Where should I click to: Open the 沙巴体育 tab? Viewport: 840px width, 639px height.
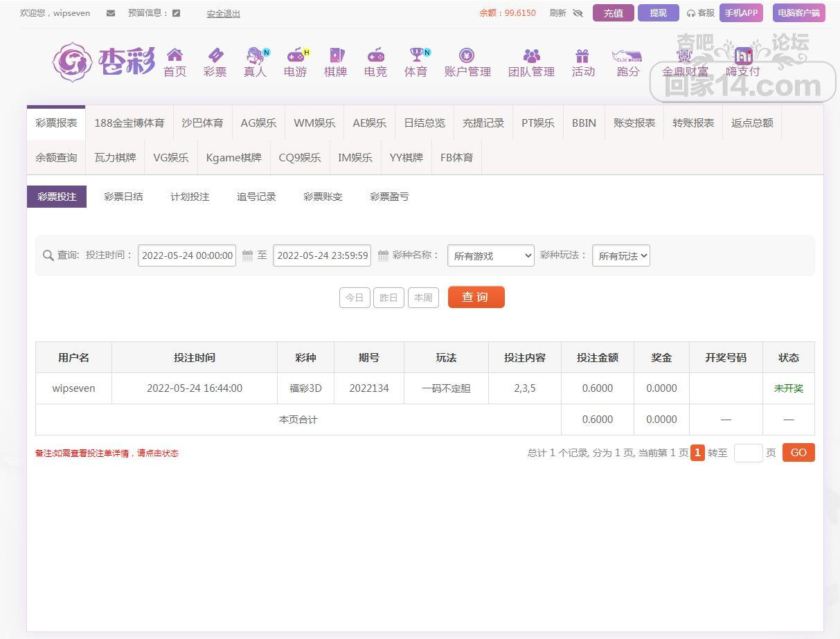coord(202,123)
